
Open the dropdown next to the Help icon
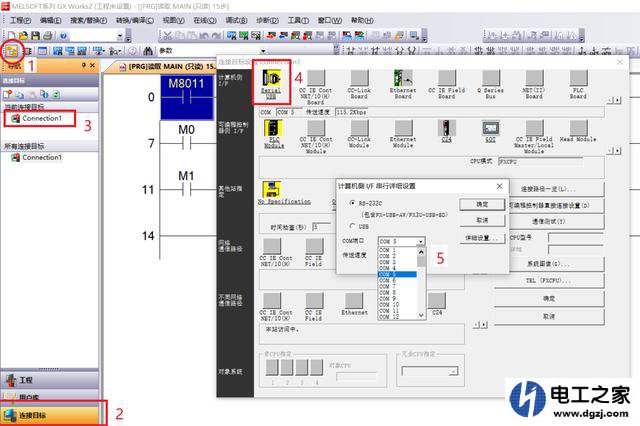120,36
